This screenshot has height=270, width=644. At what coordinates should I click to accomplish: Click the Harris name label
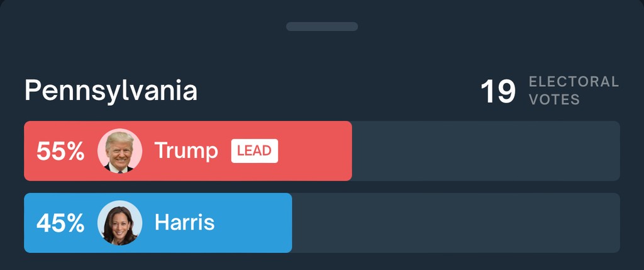(184, 223)
